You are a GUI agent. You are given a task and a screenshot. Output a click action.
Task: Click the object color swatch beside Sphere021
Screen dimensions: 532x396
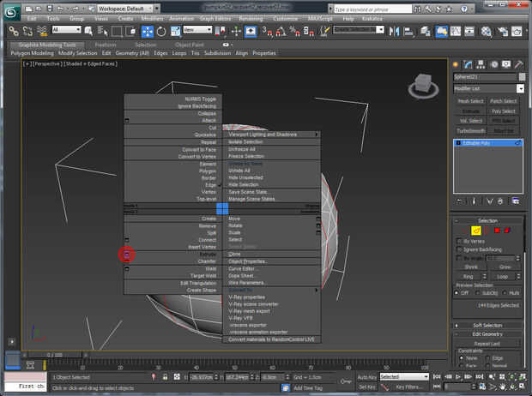pyautogui.click(x=521, y=76)
